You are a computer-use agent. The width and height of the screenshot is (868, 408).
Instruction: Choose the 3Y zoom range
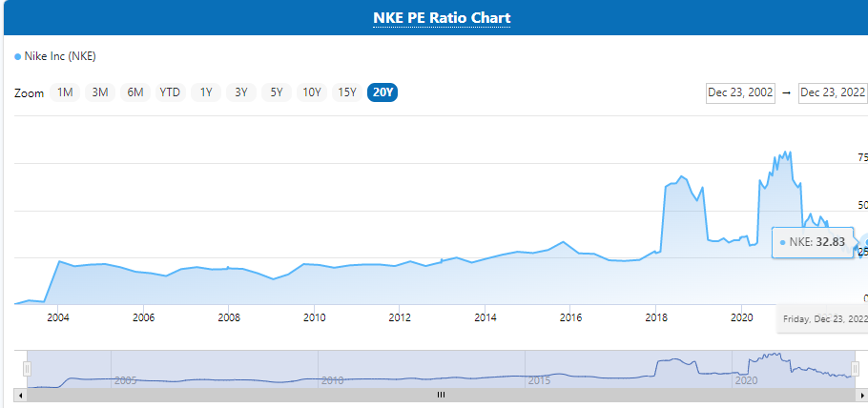tap(240, 92)
